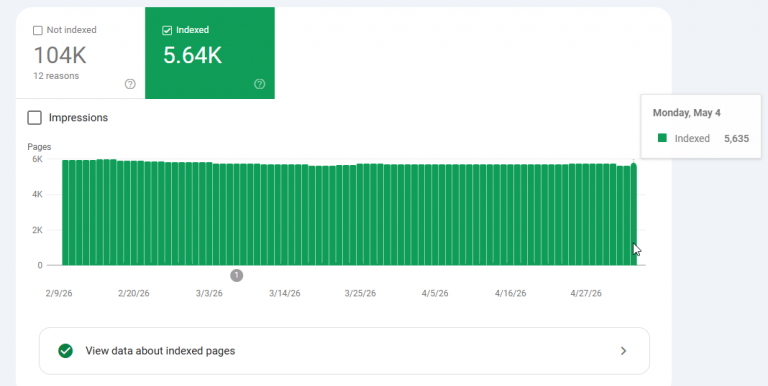Open help icon on Indexed card
This screenshot has height=386, width=768.
click(260, 84)
